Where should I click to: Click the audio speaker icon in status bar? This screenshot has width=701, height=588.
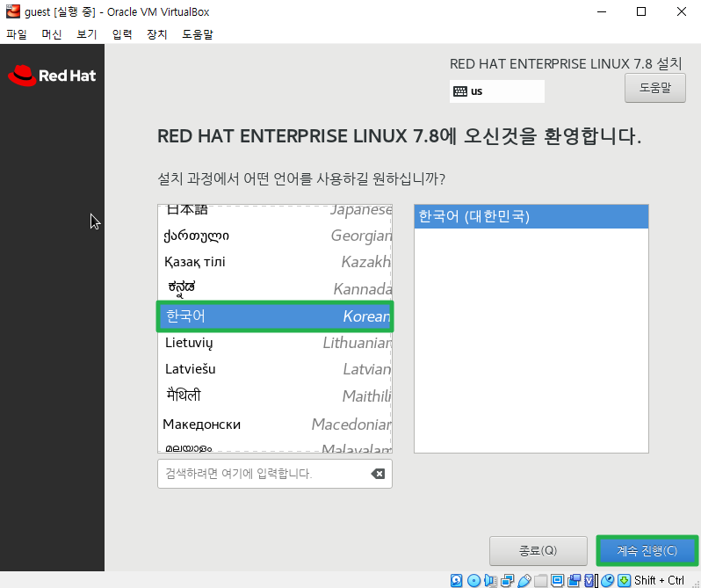tap(490, 580)
